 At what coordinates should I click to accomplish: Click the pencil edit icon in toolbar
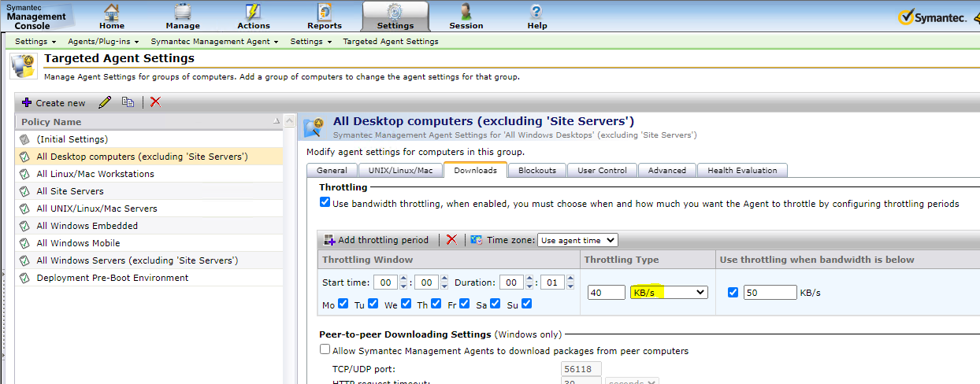105,102
